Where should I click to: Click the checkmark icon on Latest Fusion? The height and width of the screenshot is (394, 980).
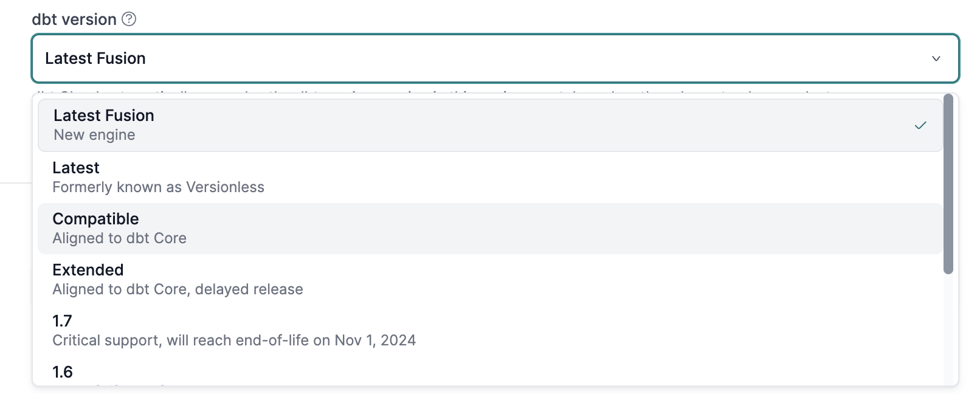click(x=920, y=125)
